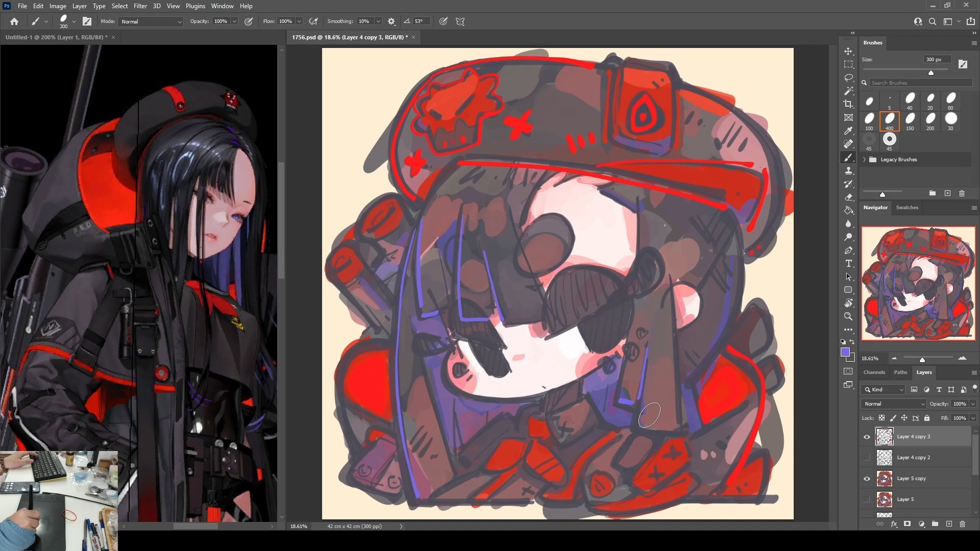Select the Eyedropper tool
This screenshot has width=980, height=551.
click(x=848, y=131)
